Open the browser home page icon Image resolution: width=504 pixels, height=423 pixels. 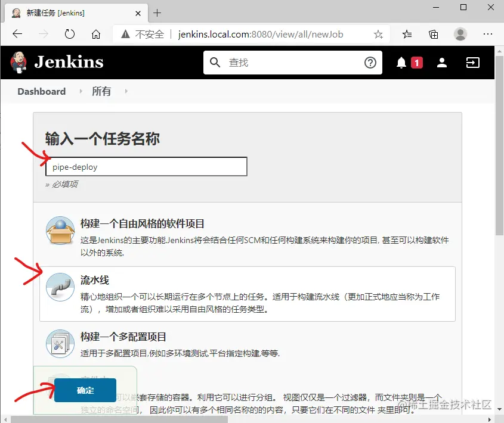coord(96,34)
